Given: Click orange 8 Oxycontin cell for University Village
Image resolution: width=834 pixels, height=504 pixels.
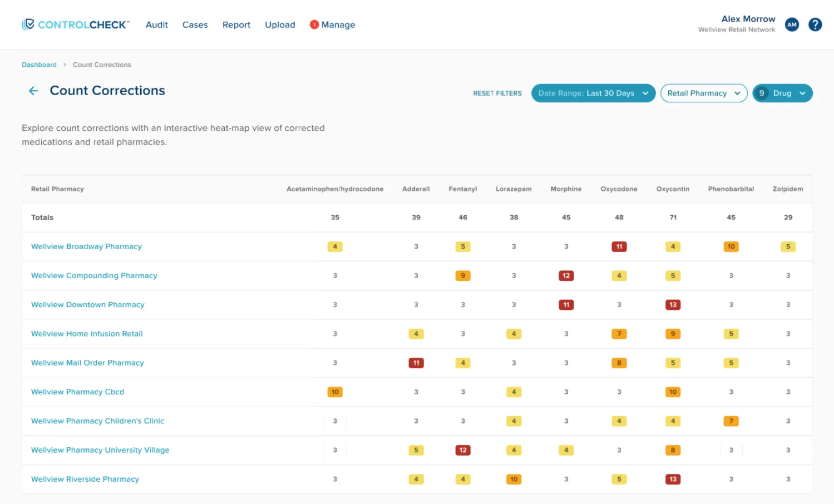Looking at the screenshot, I should 673,450.
